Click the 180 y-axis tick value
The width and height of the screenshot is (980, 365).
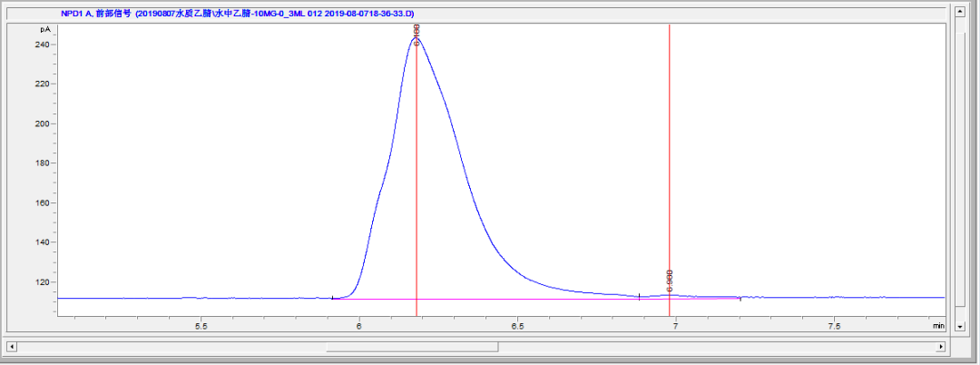(44, 163)
